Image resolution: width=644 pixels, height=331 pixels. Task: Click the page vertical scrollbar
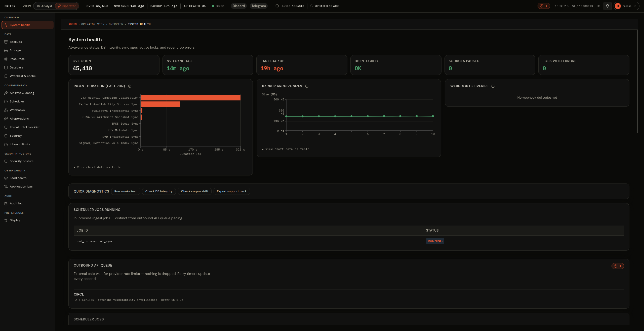point(637,82)
